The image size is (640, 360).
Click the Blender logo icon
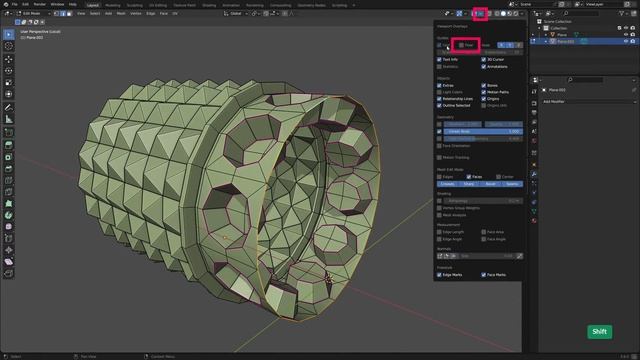6,4
